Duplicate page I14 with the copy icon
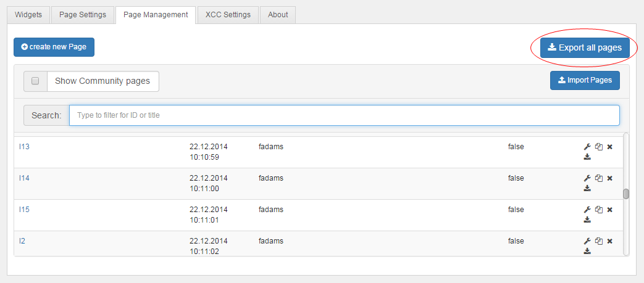This screenshot has width=644, height=283. pyautogui.click(x=598, y=178)
